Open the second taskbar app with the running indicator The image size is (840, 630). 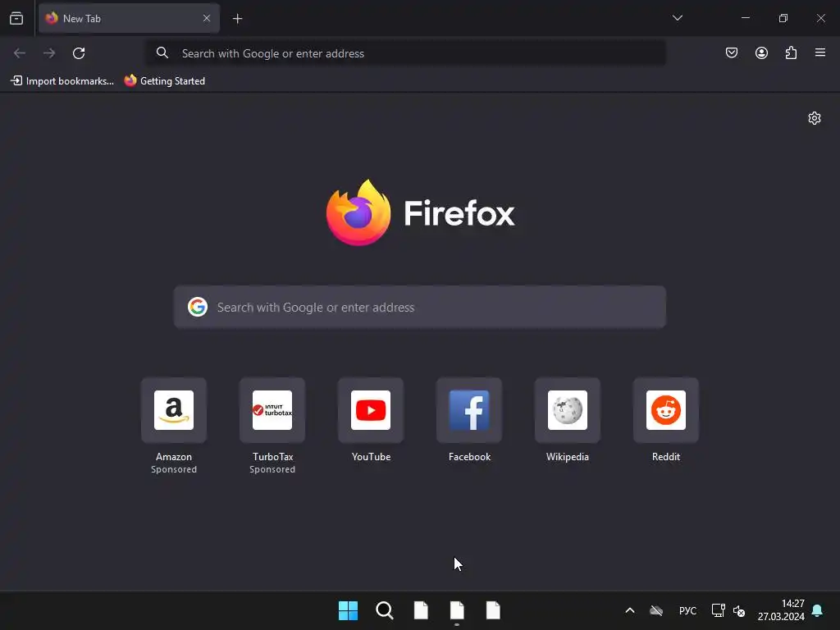[457, 610]
